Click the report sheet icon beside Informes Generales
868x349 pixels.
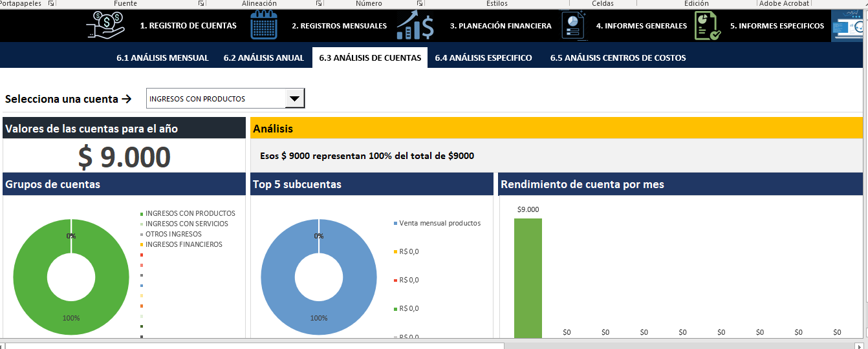pyautogui.click(x=574, y=26)
